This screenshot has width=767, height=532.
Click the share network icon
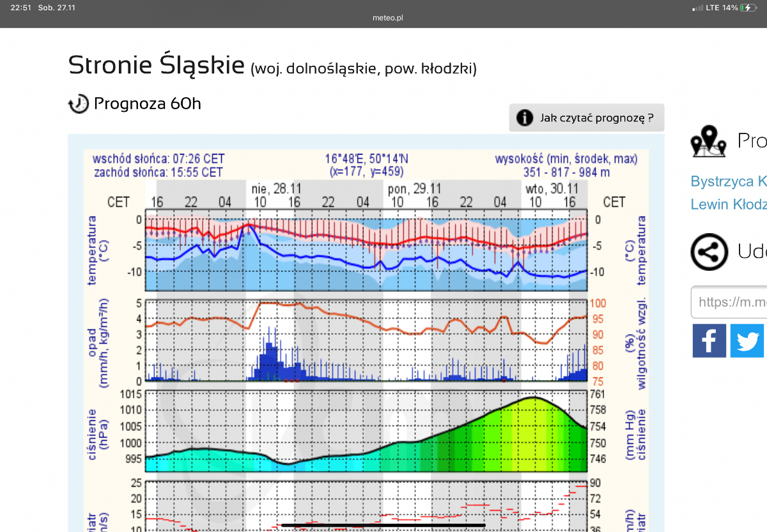709,252
